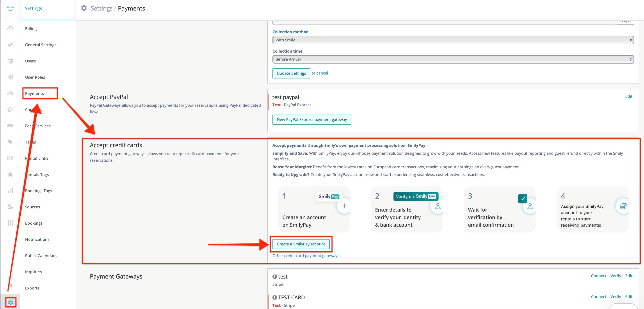Select Users in settings menu

[30, 61]
